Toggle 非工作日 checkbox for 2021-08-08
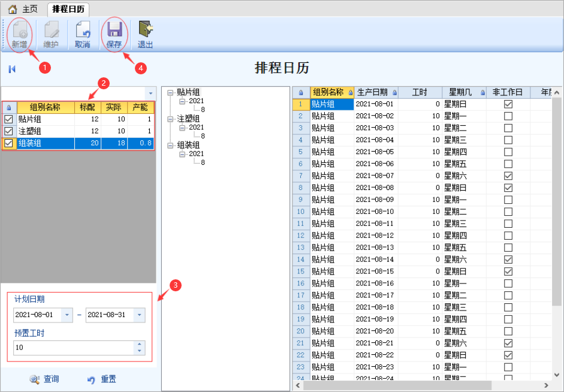This screenshot has height=392, width=564. pyautogui.click(x=508, y=188)
